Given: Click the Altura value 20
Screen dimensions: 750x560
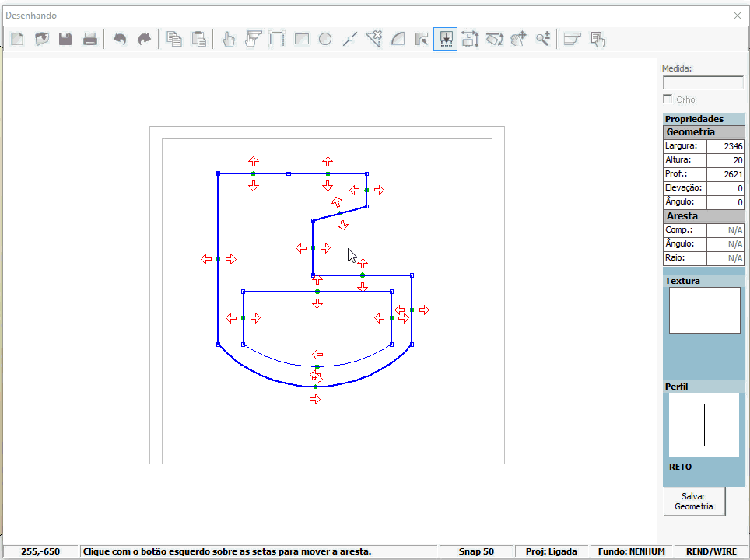Looking at the screenshot, I should click(725, 160).
